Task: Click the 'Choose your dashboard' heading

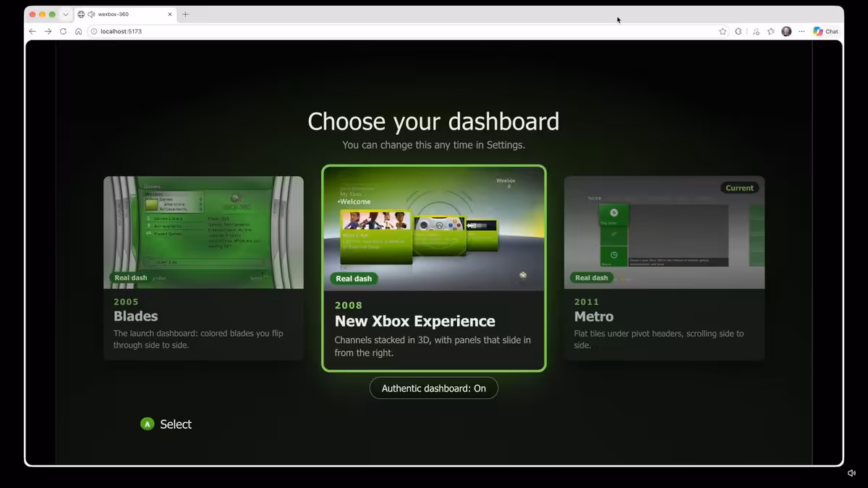Action: [433, 121]
